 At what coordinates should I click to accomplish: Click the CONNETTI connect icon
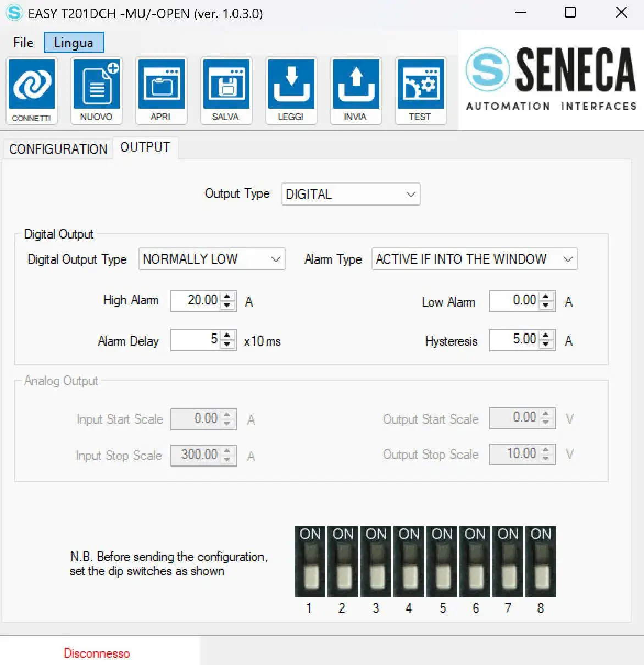[x=32, y=91]
